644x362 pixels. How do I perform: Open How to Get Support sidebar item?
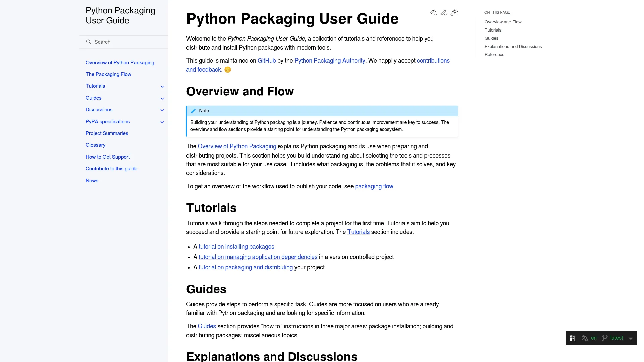108,157
